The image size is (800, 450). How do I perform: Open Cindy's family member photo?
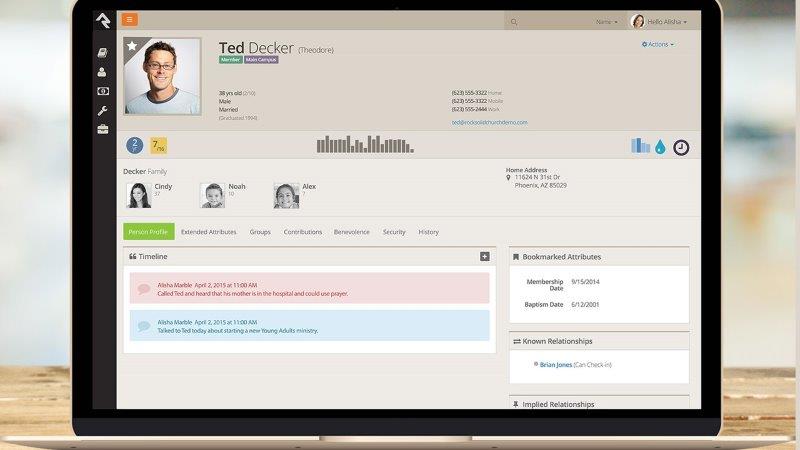138,195
